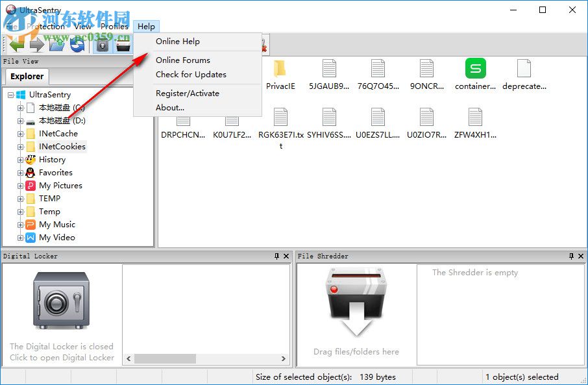Switch to the Explorer tab
Image resolution: width=588 pixels, height=385 pixels.
coord(27,76)
